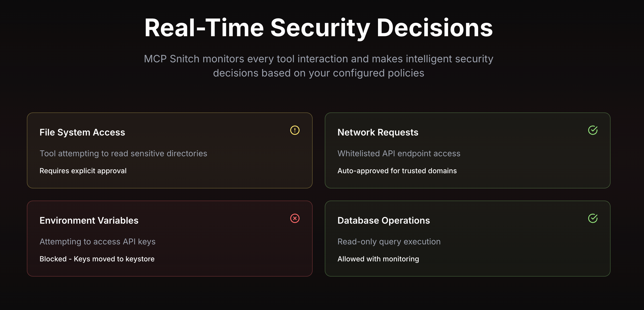Click the 'Real-Time Security Decisions' heading

[318, 28]
